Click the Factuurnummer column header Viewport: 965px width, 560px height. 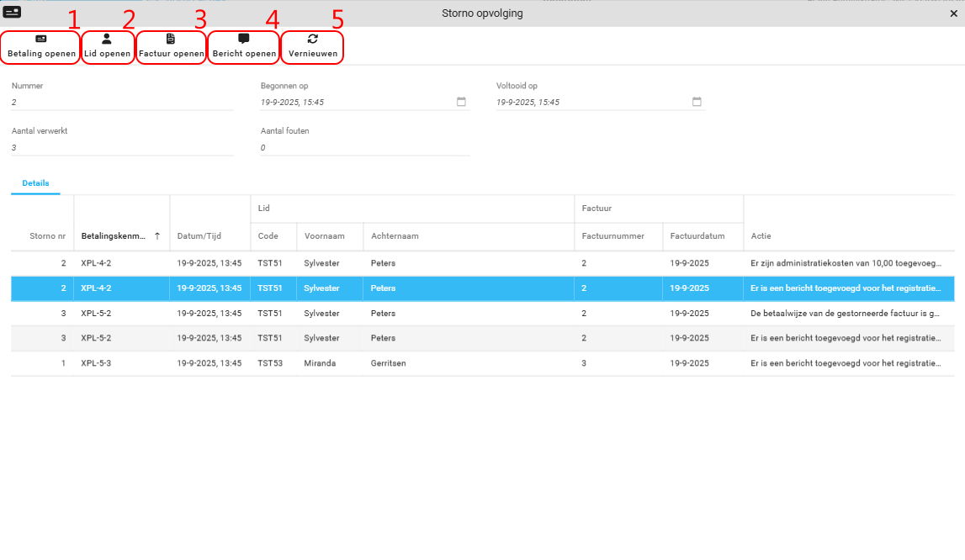[x=612, y=236]
